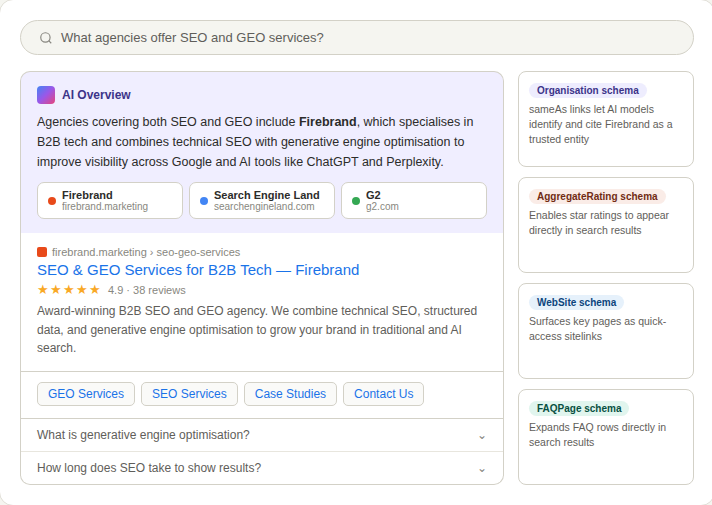This screenshot has height=505, width=712.
Task: Click the AI Overview heading text
Action: [x=96, y=95]
